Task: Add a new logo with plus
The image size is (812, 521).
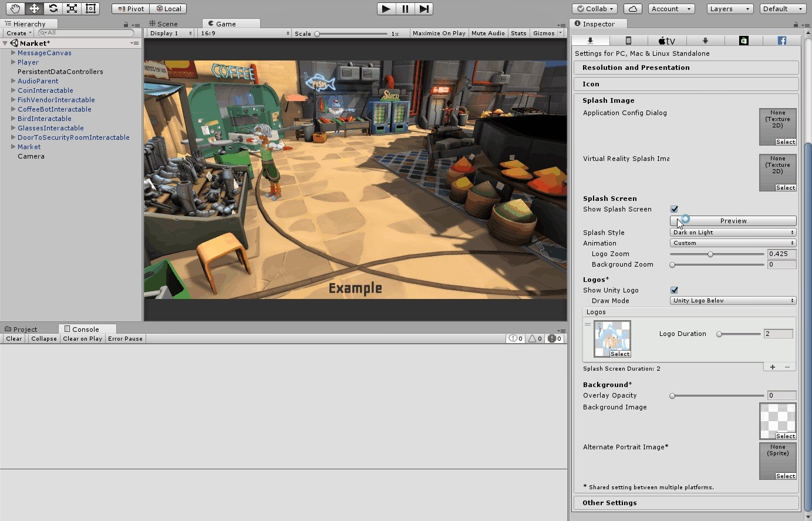Action: [773, 367]
